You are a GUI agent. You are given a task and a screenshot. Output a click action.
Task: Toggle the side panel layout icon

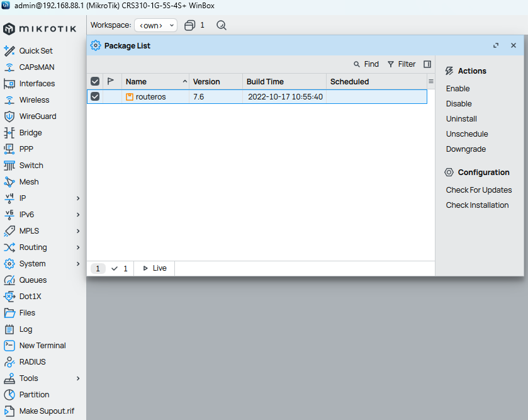pyautogui.click(x=427, y=64)
